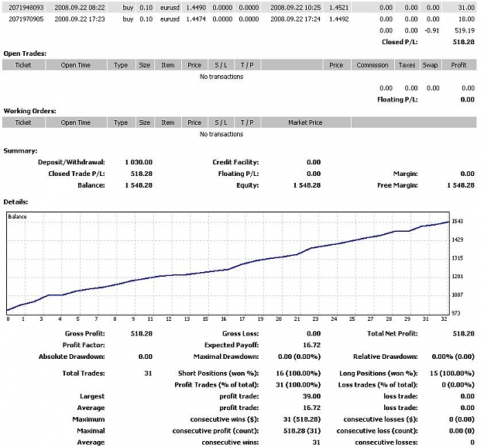
Task: Click the consecutive losses ($) label
Action: point(380,419)
